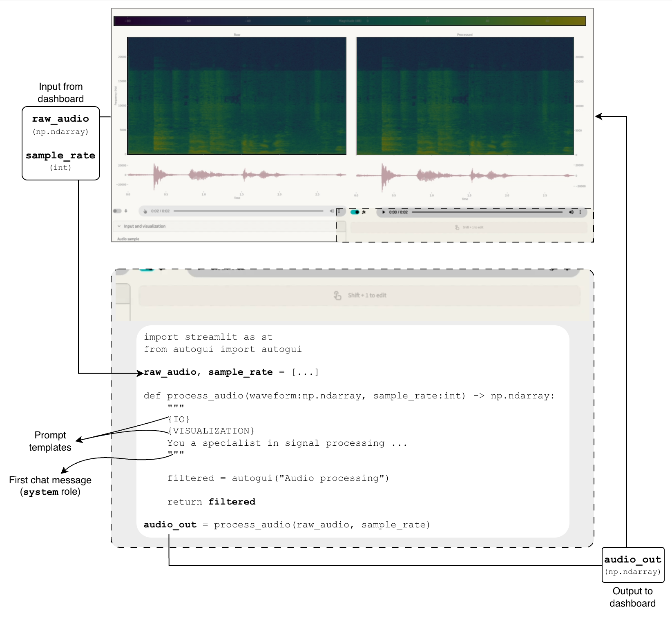Collapse the Input and visualization section
This screenshot has height=618, width=672.
pyautogui.click(x=119, y=226)
